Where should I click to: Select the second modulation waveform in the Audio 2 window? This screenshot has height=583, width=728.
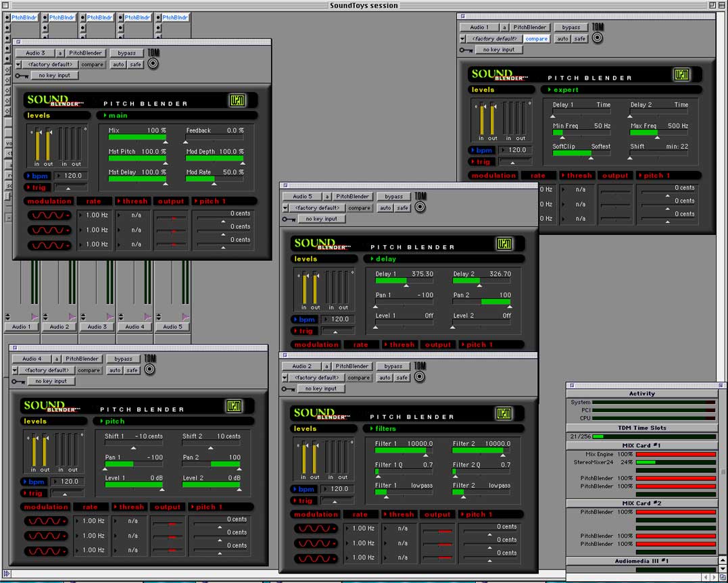pos(315,543)
